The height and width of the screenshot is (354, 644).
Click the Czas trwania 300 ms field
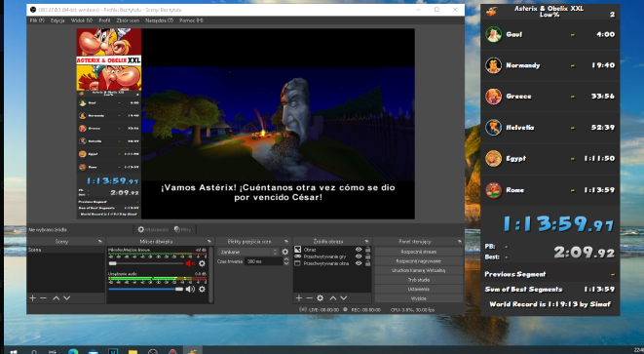(x=263, y=261)
